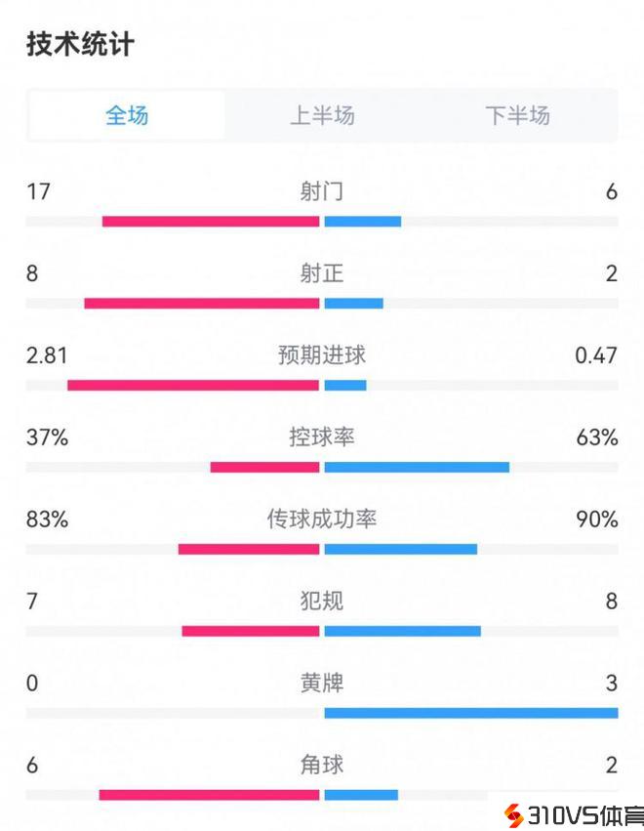Click the blue 控球率 progress bar
The width and height of the screenshot is (644, 831).
point(417,467)
